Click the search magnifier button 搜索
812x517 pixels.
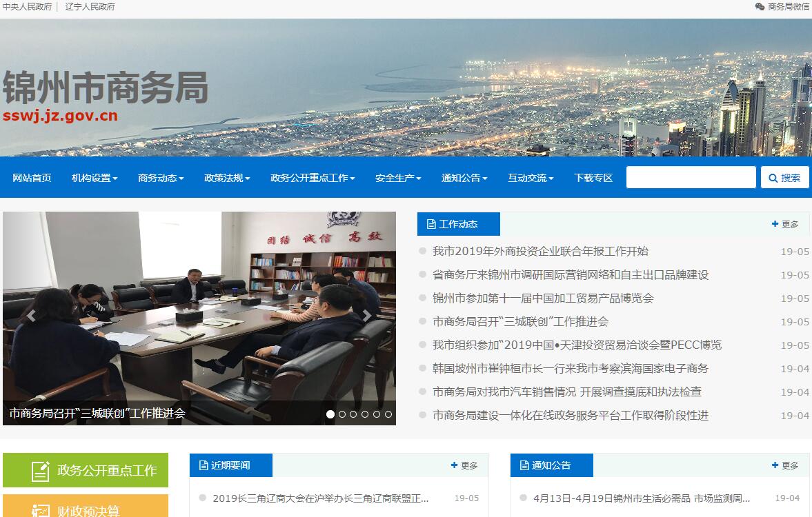tap(784, 178)
